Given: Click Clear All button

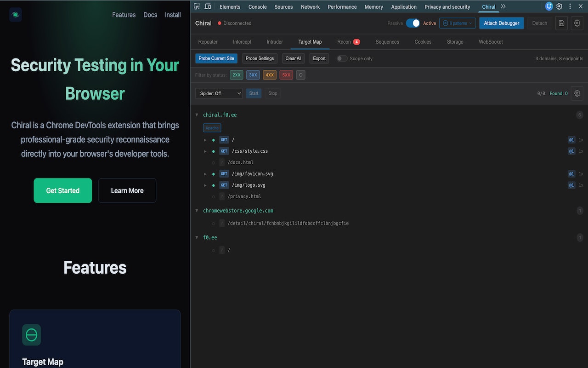Looking at the screenshot, I should click(x=294, y=58).
